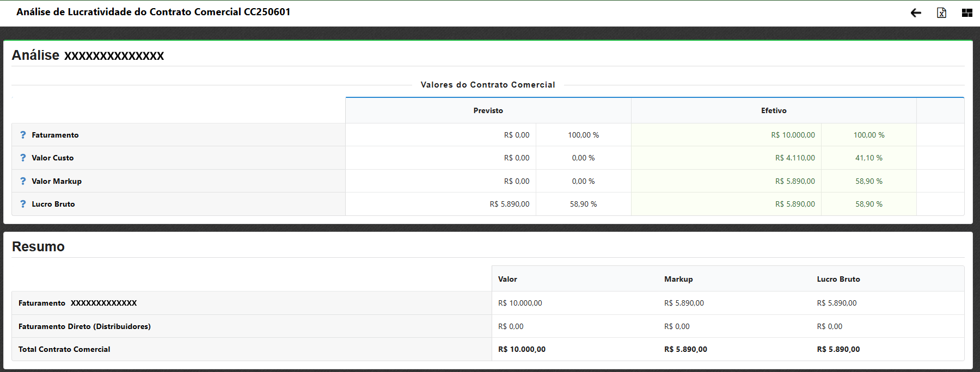Select Resumo Faturamento Valor R$ 10.000,00
This screenshot has width=980, height=372.
[x=520, y=303]
